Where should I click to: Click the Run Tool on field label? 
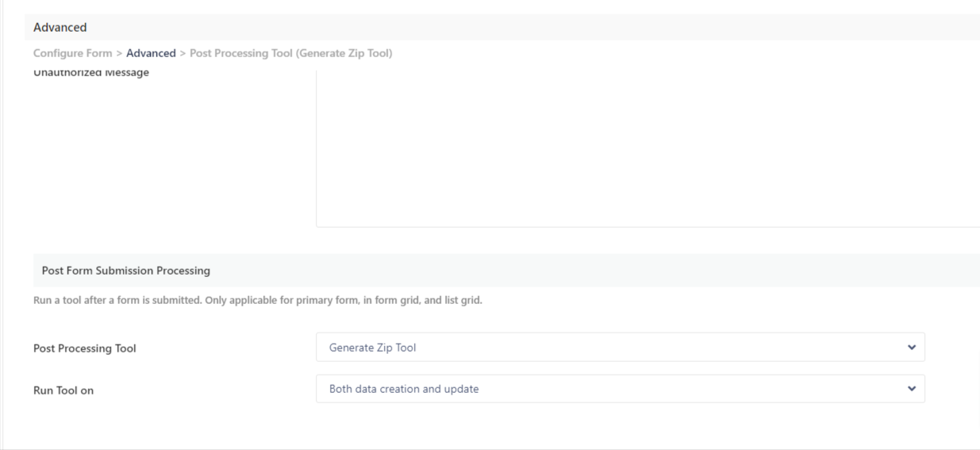(x=63, y=390)
